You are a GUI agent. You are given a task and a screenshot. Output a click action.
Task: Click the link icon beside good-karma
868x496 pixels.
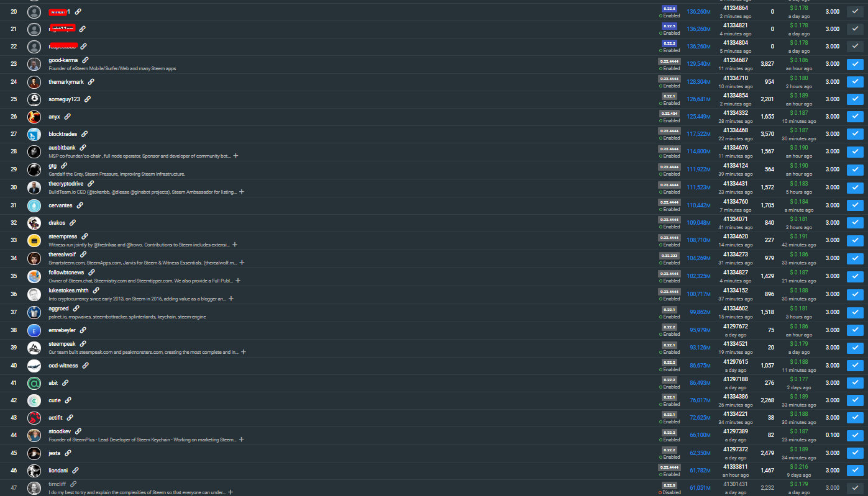tap(86, 60)
